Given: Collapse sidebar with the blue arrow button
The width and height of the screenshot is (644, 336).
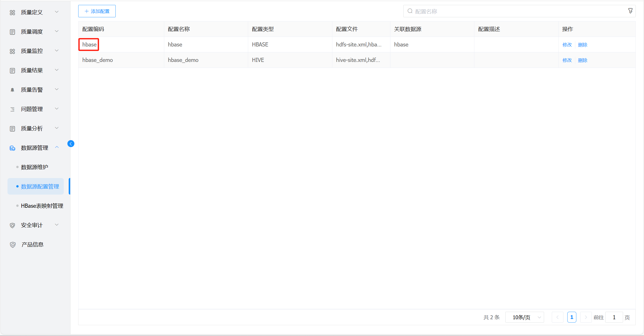Looking at the screenshot, I should pyautogui.click(x=71, y=144).
